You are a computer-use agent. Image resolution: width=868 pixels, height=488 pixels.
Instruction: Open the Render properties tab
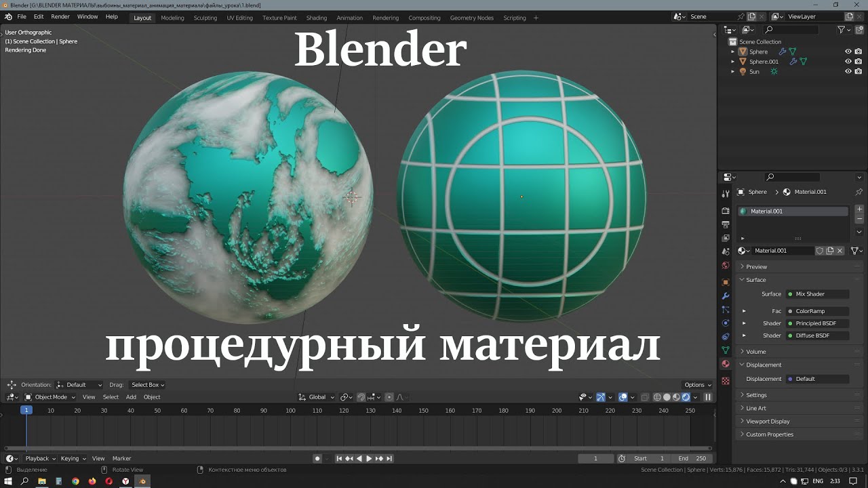pos(726,211)
